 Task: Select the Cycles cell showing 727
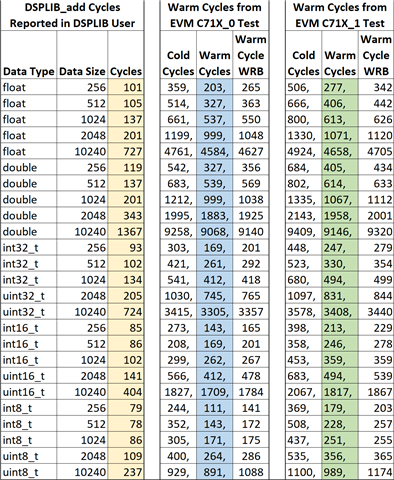click(126, 151)
